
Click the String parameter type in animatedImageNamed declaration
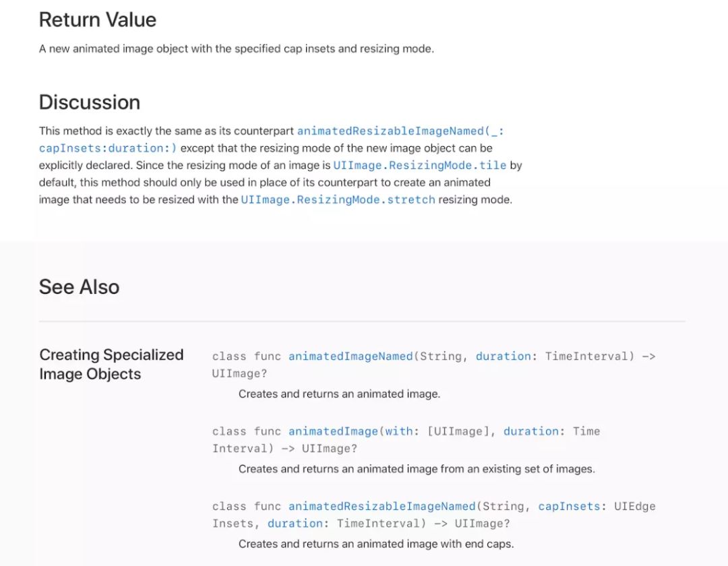click(440, 356)
